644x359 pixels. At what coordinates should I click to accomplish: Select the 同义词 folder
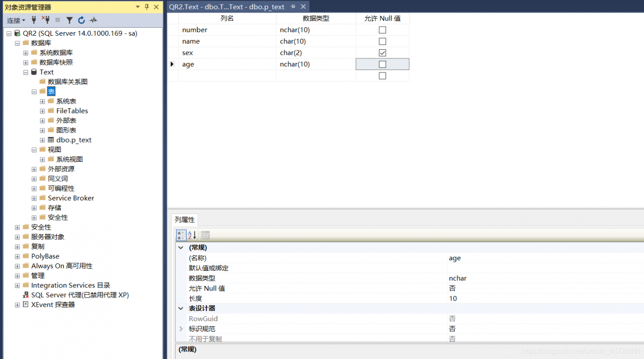click(57, 179)
